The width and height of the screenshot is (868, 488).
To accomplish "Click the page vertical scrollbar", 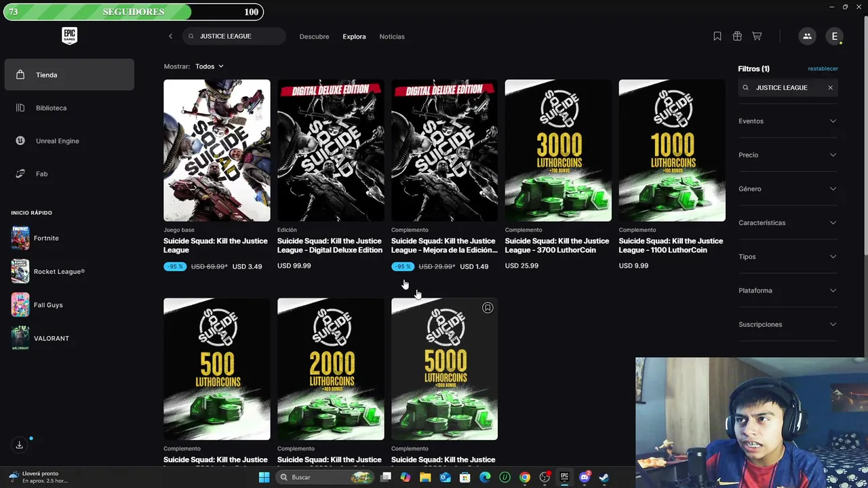I will 865,136.
